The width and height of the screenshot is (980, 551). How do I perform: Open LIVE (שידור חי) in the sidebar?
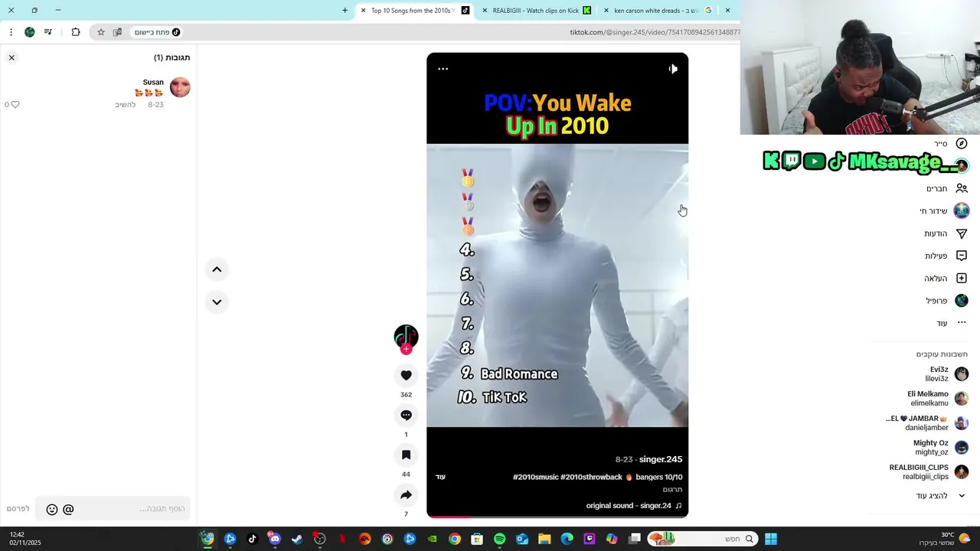[944, 211]
